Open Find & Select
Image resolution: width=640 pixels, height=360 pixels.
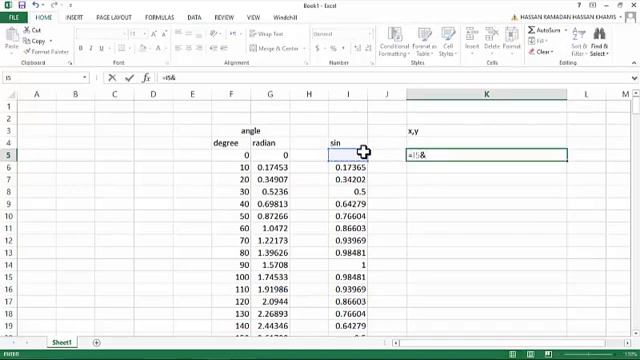(x=599, y=42)
